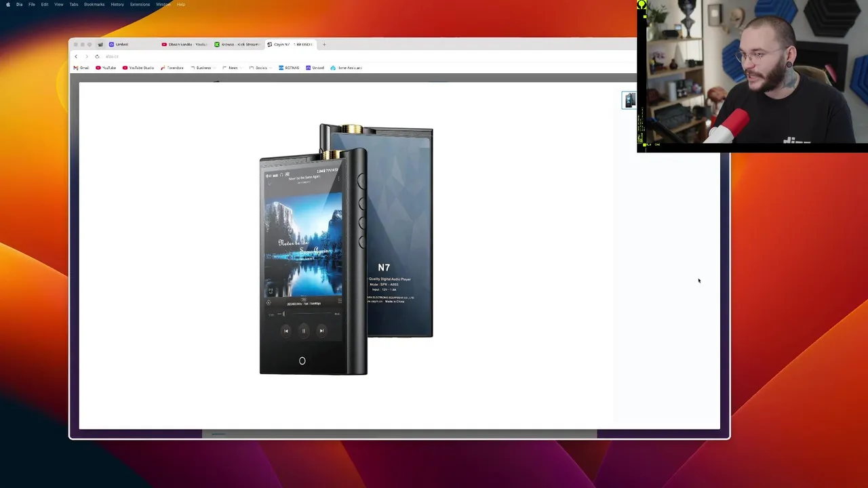This screenshot has width=868, height=488.
Task: Open the Edit menu
Action: (x=45, y=4)
